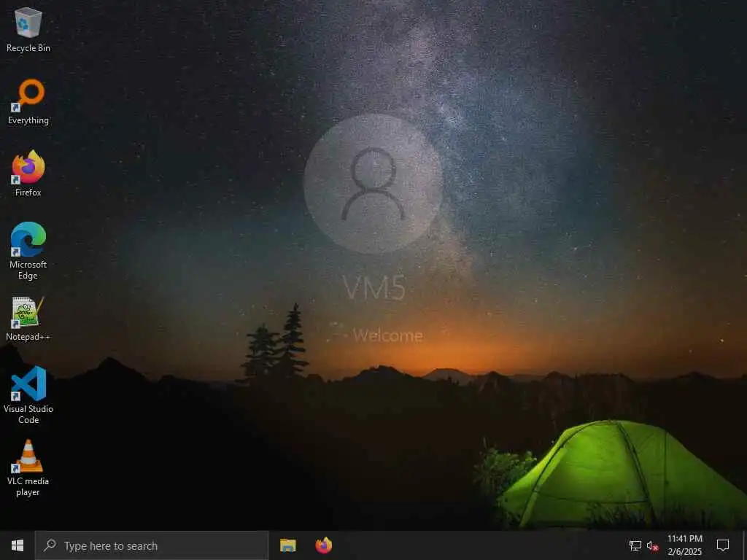Open the Windows Start menu

click(18, 545)
